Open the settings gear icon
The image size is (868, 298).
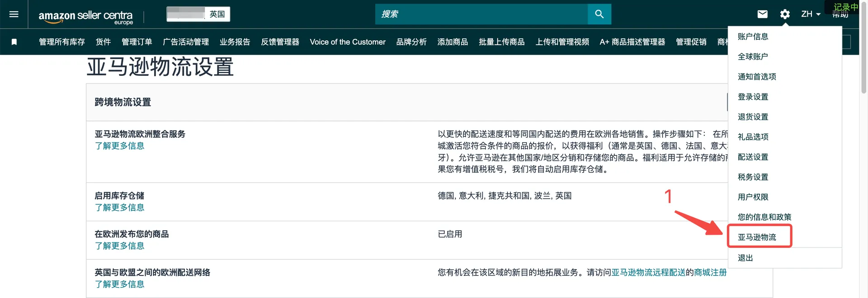coord(785,14)
